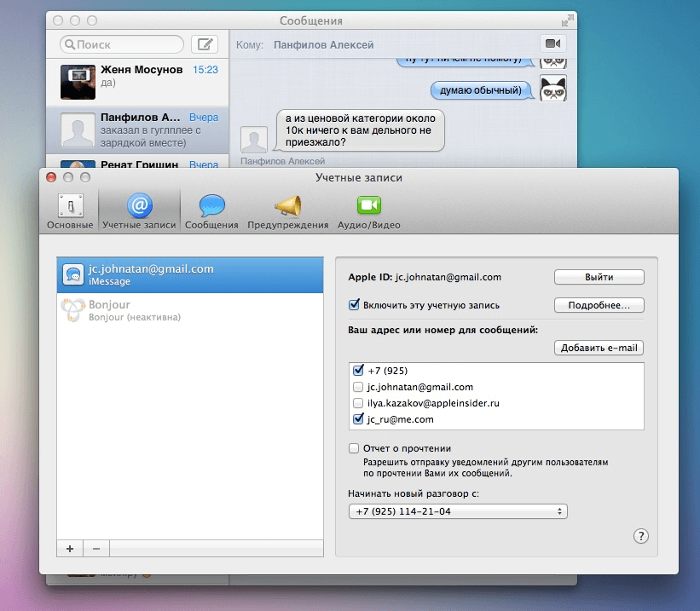Open the Предупреждения megaphone tab
Image resolution: width=700 pixels, height=611 pixels.
288,211
